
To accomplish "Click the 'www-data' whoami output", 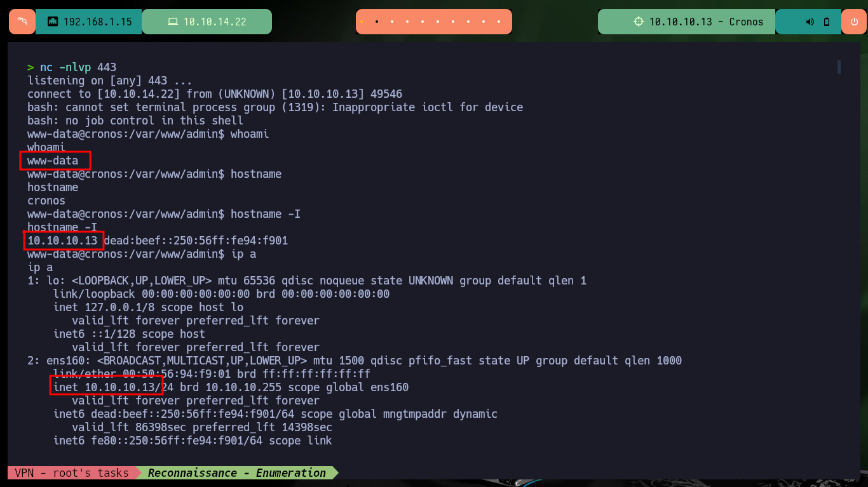I will click(x=53, y=161).
